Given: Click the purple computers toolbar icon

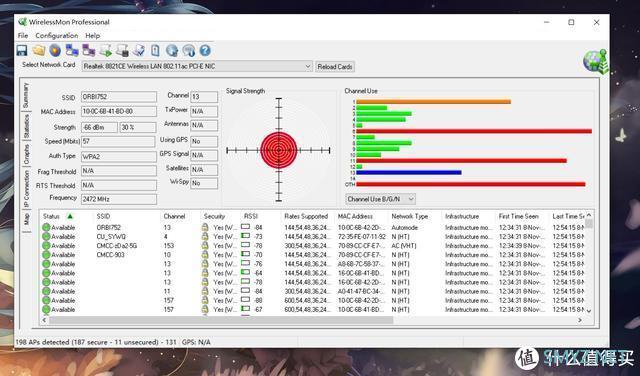Looking at the screenshot, I should pos(89,51).
